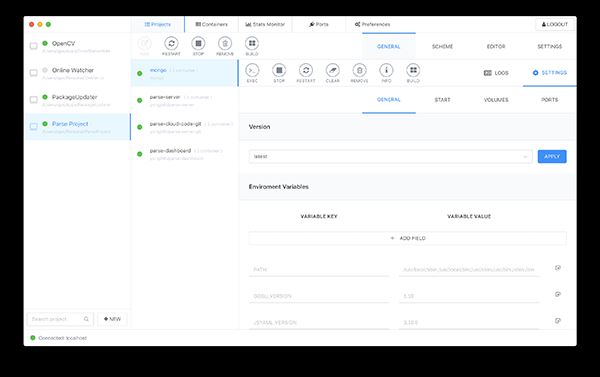Open the container Exec terminal icon

252,70
